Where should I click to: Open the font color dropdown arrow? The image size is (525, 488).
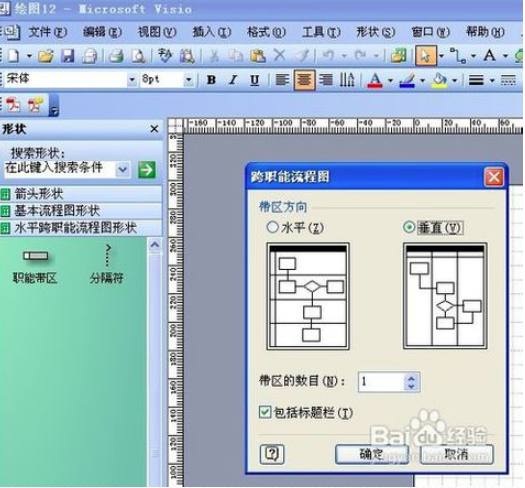(x=390, y=80)
